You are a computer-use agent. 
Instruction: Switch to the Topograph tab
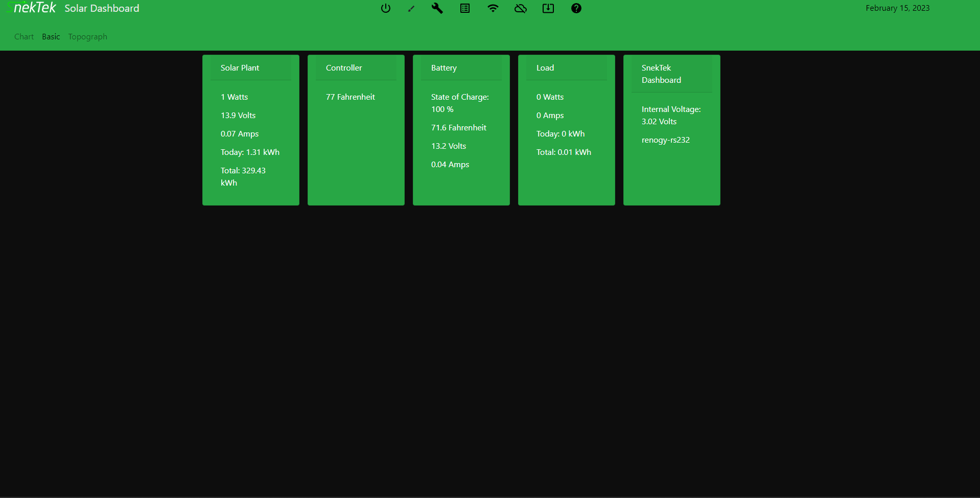click(88, 37)
